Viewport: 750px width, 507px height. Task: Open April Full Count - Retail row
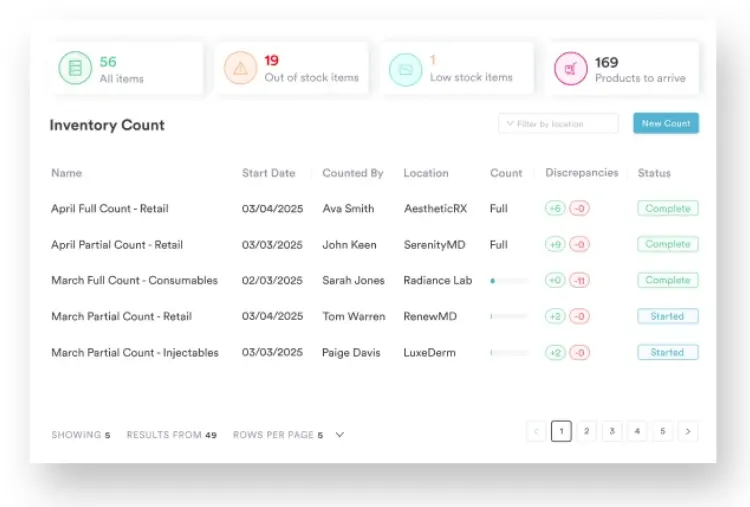[375, 209]
